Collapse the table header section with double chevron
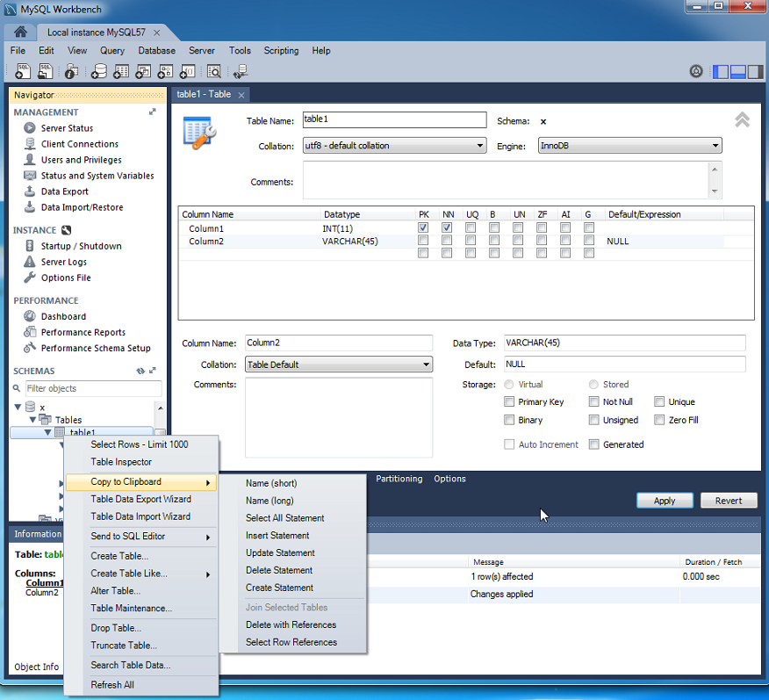This screenshot has height=700, width=769. [742, 119]
